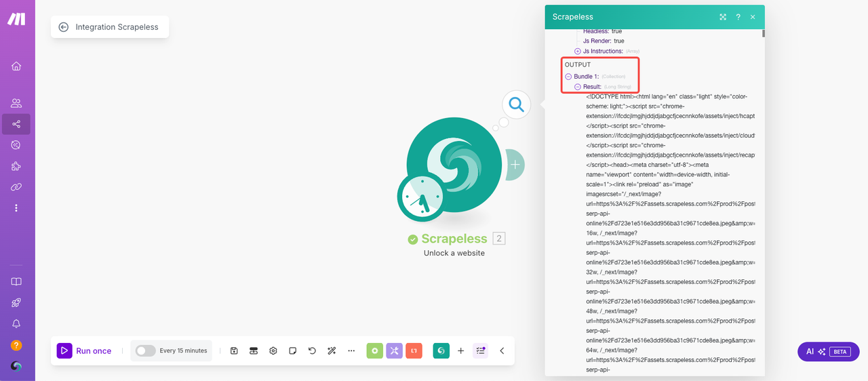
Task: Open the Notifications bell icon
Action: pos(16,324)
